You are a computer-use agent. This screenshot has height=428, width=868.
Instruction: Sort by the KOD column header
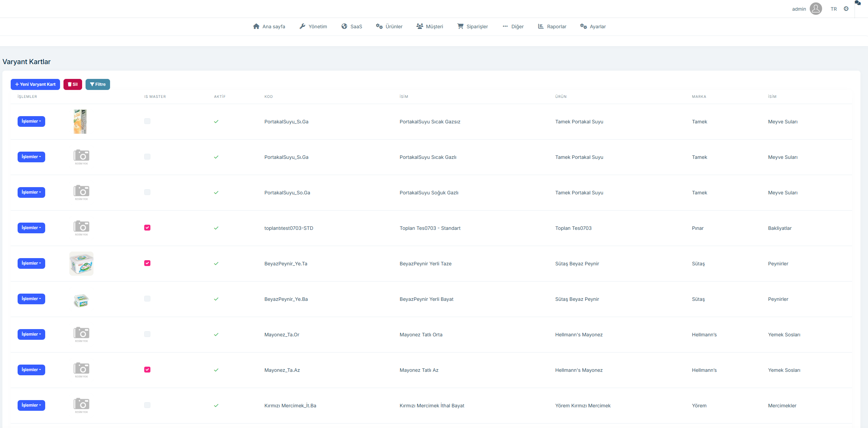pos(269,96)
